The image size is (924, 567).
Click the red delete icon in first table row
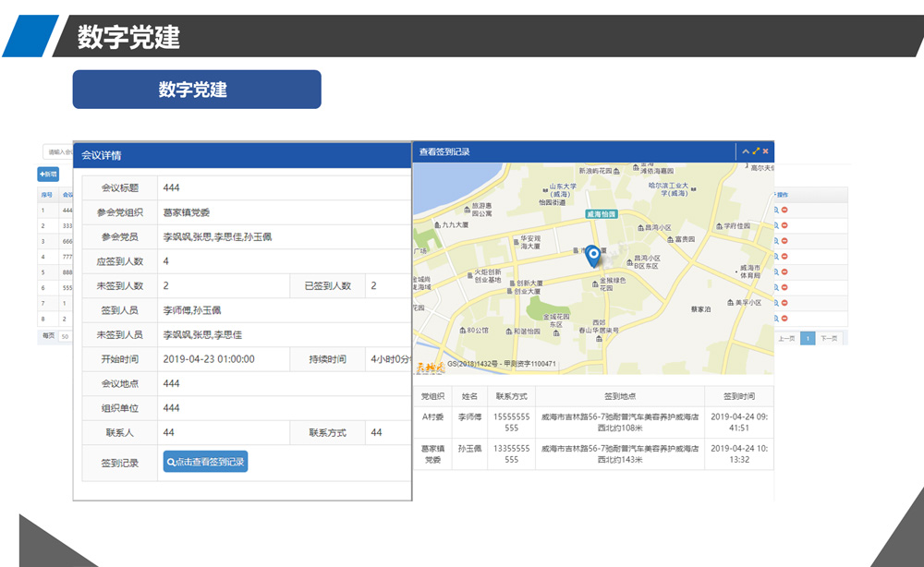(785, 211)
